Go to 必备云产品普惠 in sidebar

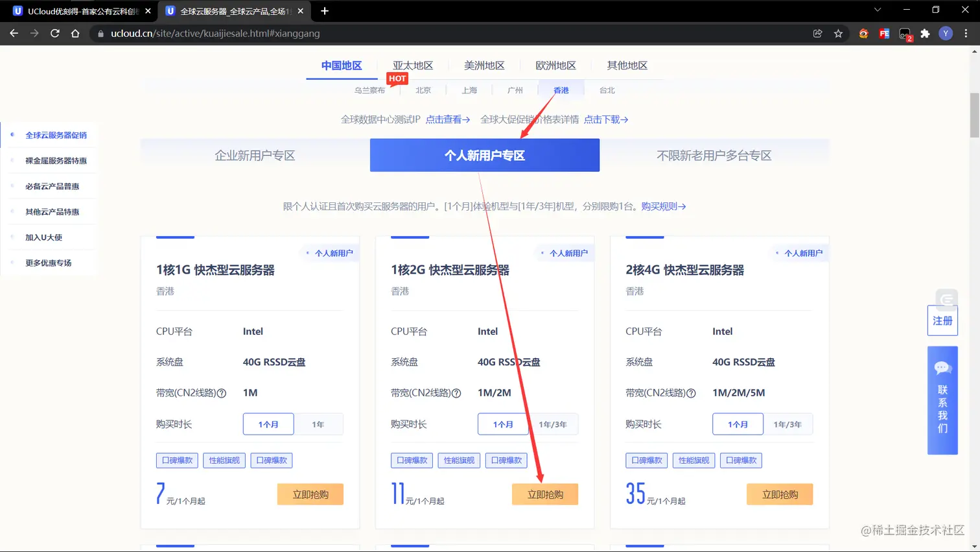tap(52, 186)
